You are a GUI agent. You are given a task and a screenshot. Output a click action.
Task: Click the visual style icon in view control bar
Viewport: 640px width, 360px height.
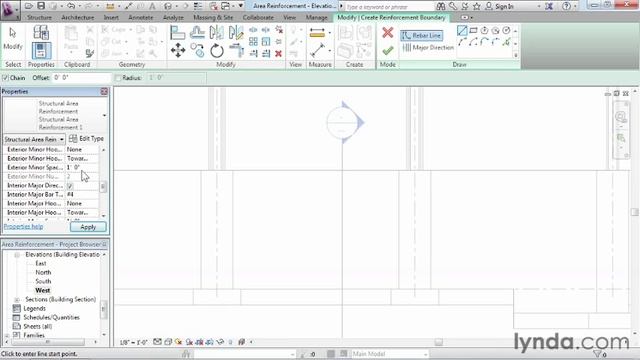pyautogui.click(x=168, y=342)
